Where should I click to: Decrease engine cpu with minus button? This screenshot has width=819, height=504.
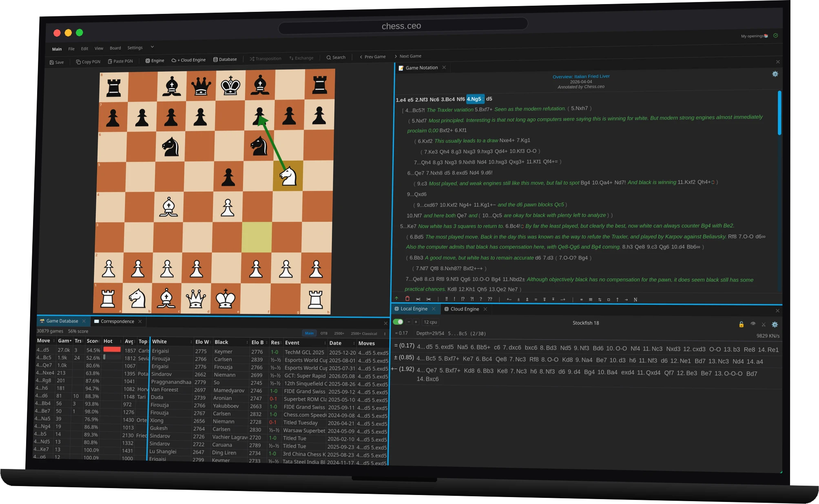(x=409, y=322)
